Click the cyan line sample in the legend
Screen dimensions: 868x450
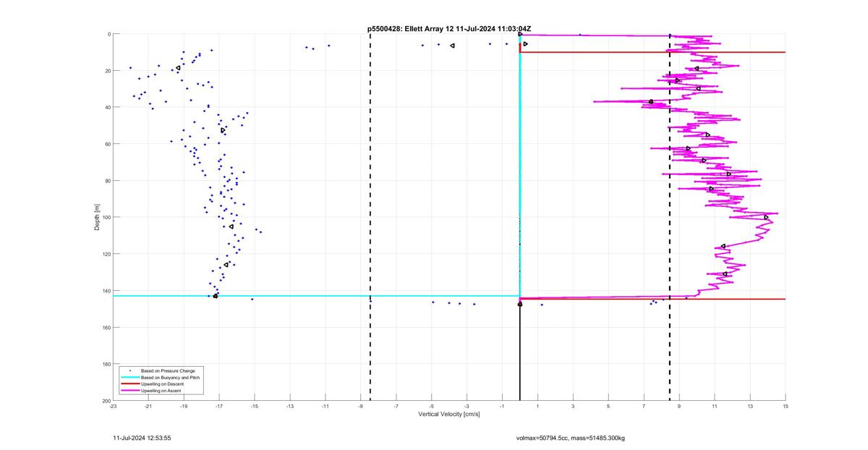click(x=130, y=378)
